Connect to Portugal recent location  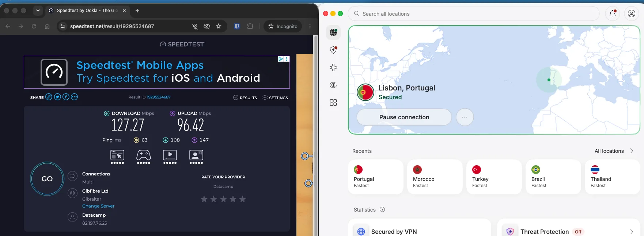pyautogui.click(x=376, y=177)
